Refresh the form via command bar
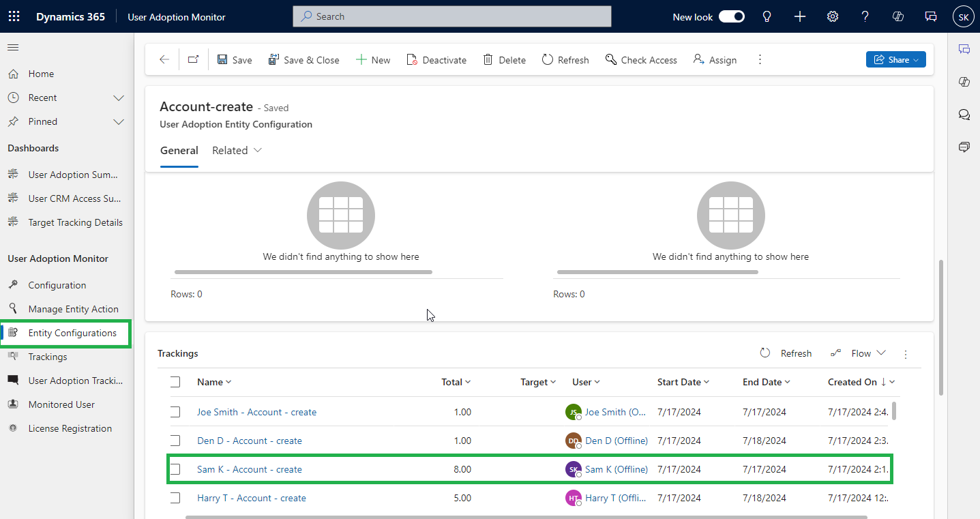 [x=565, y=60]
